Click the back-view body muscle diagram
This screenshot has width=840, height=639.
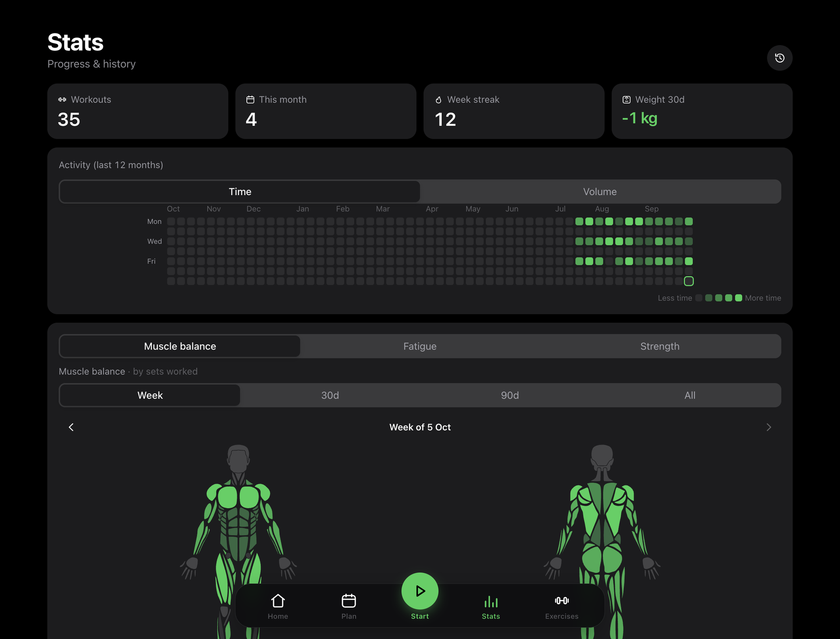[x=602, y=541]
